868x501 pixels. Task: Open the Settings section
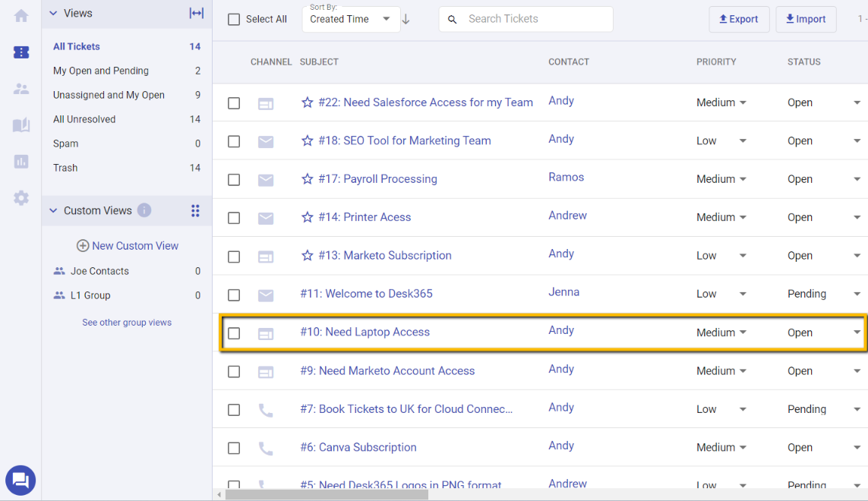point(21,198)
